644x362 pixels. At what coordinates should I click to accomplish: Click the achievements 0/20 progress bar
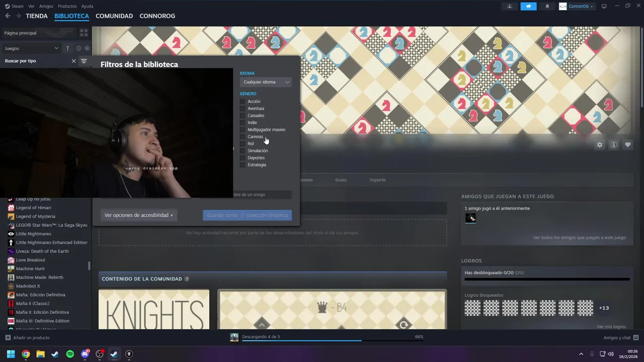coord(547,279)
